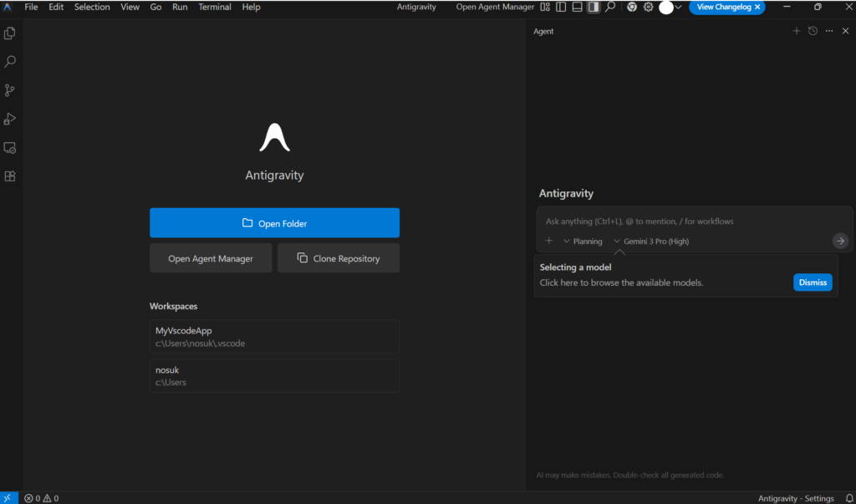Screen dimensions: 856x504
Task: Open the Selection menu
Action: (92, 7)
